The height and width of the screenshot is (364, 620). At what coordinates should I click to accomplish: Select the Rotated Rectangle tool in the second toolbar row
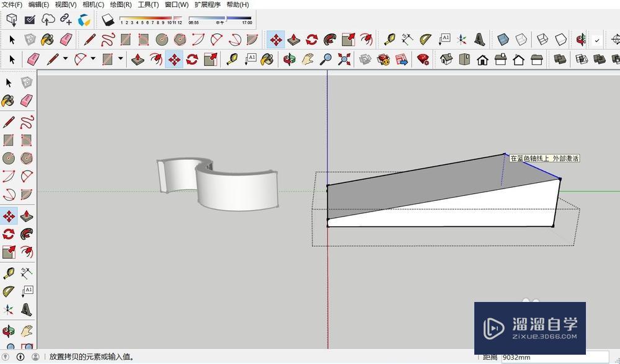pyautogui.click(x=144, y=40)
